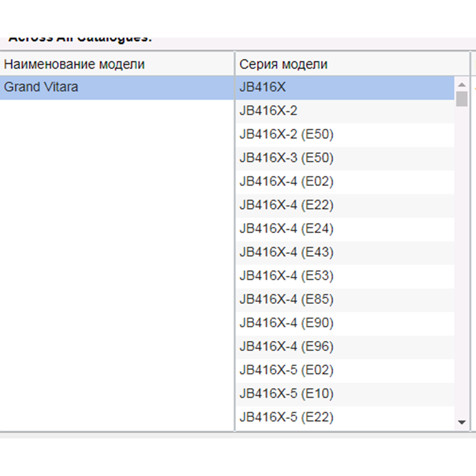Click JB416X-4 (E43) list item
Viewport: 476px width, 476px height.
[287, 252]
